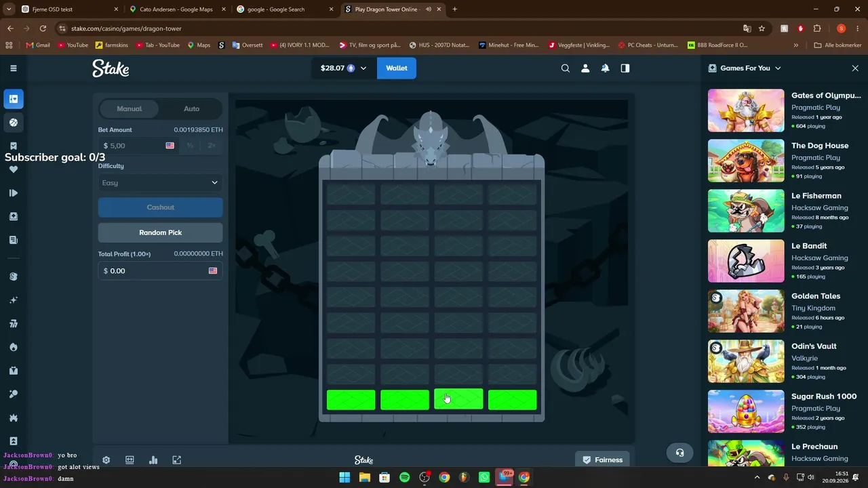Screen dimensions: 868x488
Task: Switch to Auto betting mode
Action: (191, 108)
